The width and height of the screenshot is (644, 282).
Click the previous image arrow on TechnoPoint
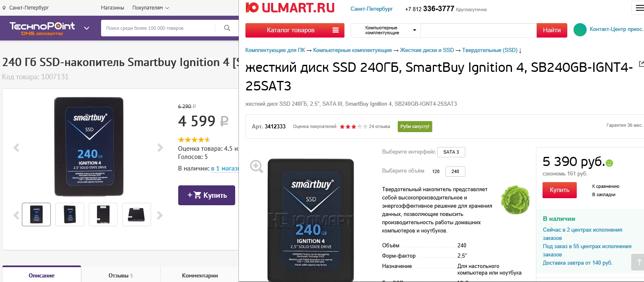pyautogui.click(x=17, y=147)
